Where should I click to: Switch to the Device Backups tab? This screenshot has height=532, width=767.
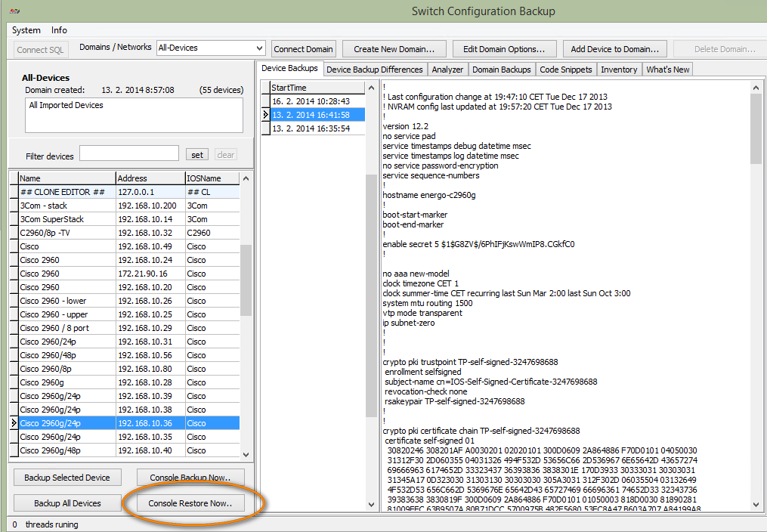289,69
